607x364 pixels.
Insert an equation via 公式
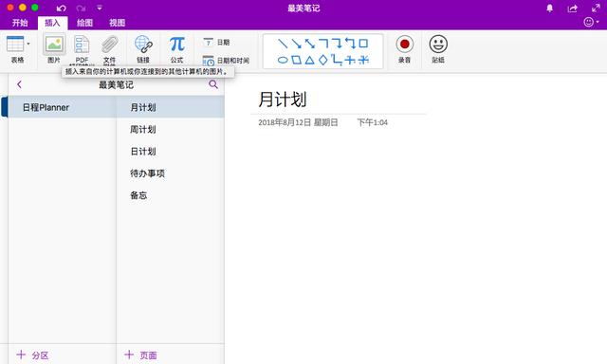pos(177,45)
